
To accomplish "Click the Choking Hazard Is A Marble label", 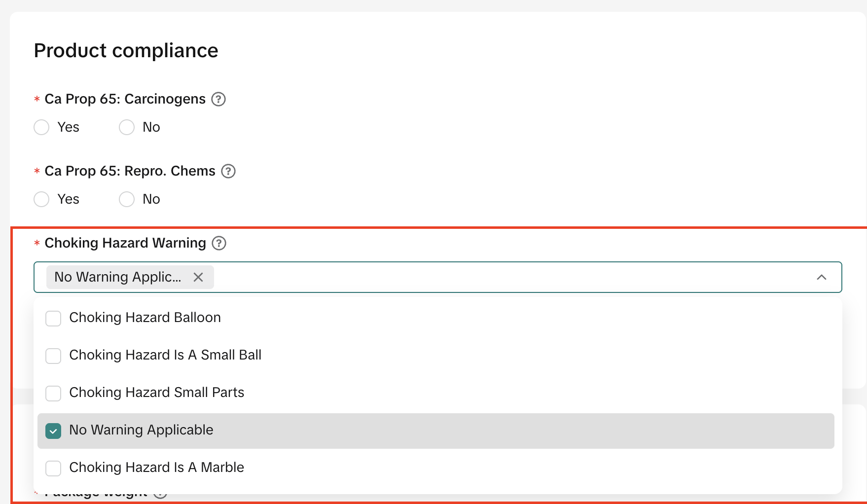I will click(156, 468).
